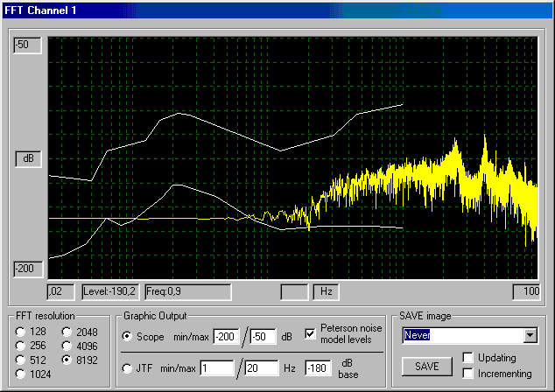
Task: Enable the Incrementing checkbox
Action: coord(467,374)
